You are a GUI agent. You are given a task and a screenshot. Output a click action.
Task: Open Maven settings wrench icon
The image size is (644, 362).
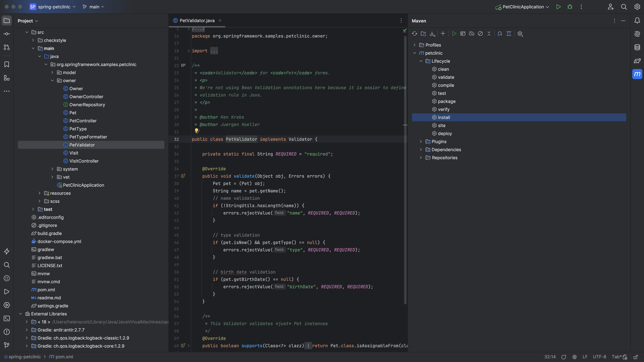point(520,34)
